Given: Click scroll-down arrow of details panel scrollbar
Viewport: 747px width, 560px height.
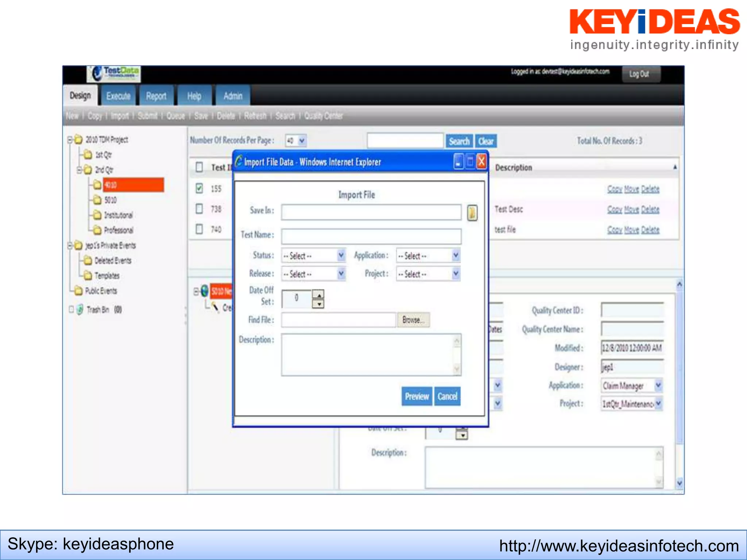Looking at the screenshot, I should (x=679, y=483).
